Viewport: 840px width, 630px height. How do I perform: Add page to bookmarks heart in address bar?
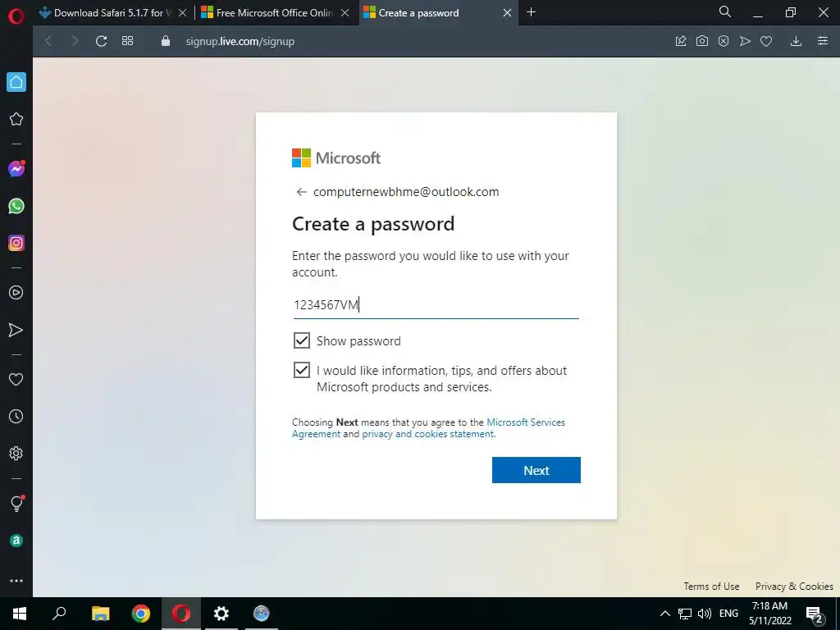coord(766,41)
